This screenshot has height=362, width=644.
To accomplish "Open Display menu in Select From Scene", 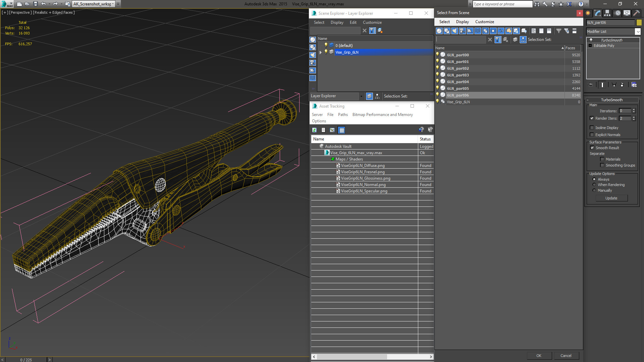I will 462,22.
